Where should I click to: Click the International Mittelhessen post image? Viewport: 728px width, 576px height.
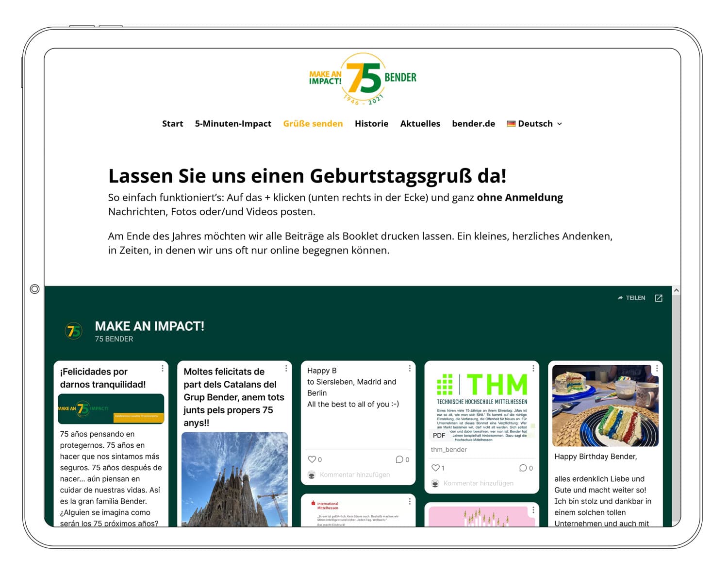click(x=358, y=513)
